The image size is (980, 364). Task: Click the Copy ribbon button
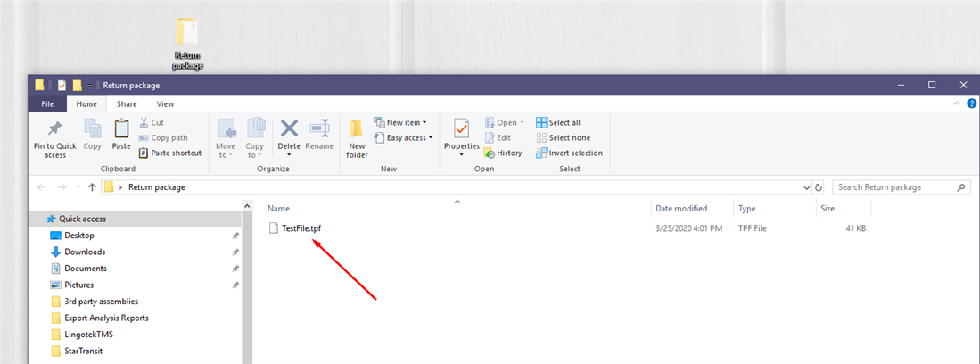pos(93,135)
